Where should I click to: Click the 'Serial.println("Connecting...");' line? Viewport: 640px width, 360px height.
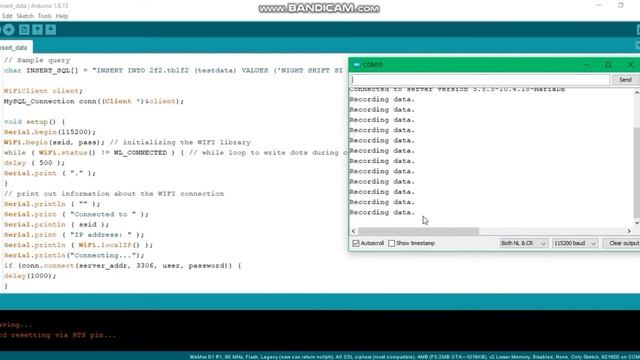click(x=74, y=256)
